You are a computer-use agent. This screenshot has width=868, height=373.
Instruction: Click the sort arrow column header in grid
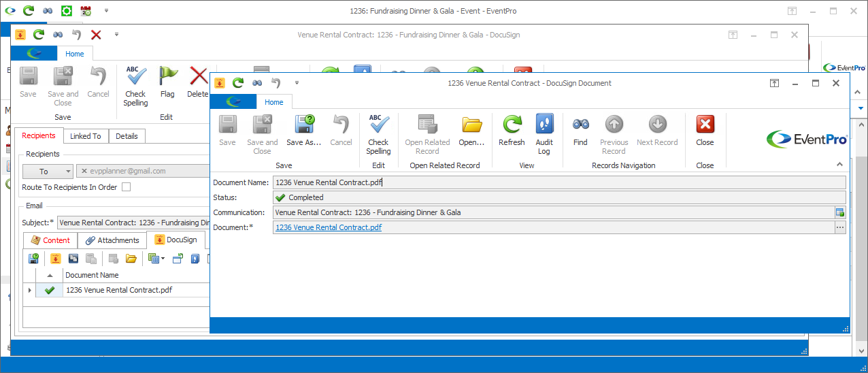coord(49,275)
